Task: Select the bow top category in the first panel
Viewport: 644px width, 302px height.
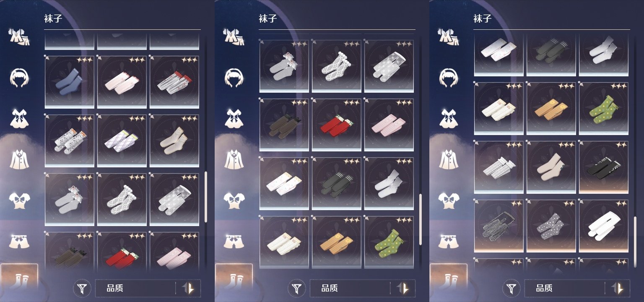Action: point(19,200)
